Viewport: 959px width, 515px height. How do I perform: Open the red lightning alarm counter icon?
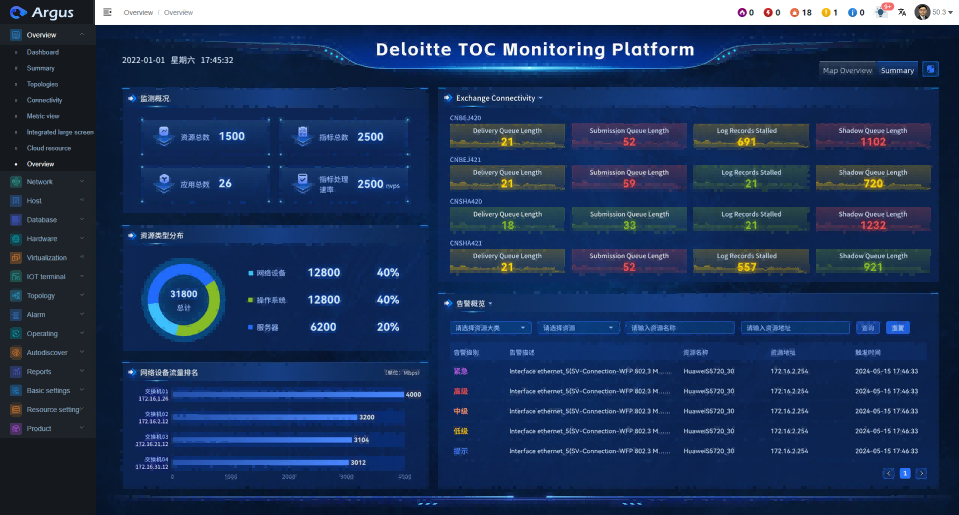pyautogui.click(x=768, y=12)
